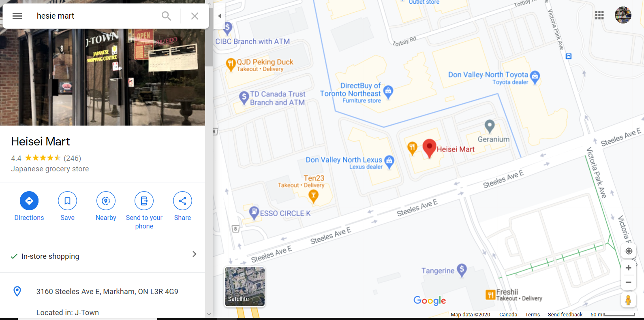Viewport: 644px width, 320px height.
Task: Click the search magnifier icon
Action: click(x=166, y=16)
